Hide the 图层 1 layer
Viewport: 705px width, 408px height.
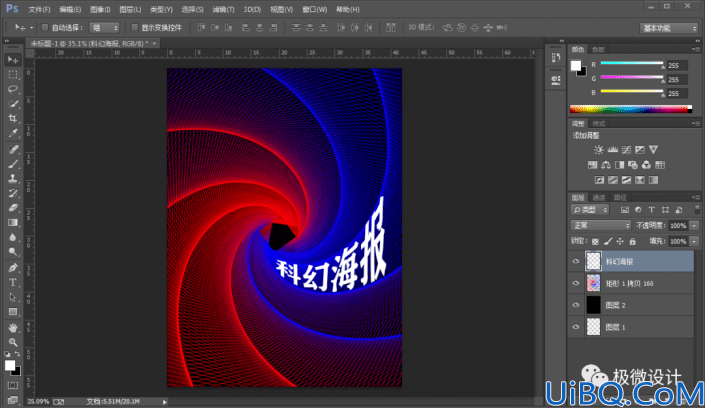coord(576,327)
